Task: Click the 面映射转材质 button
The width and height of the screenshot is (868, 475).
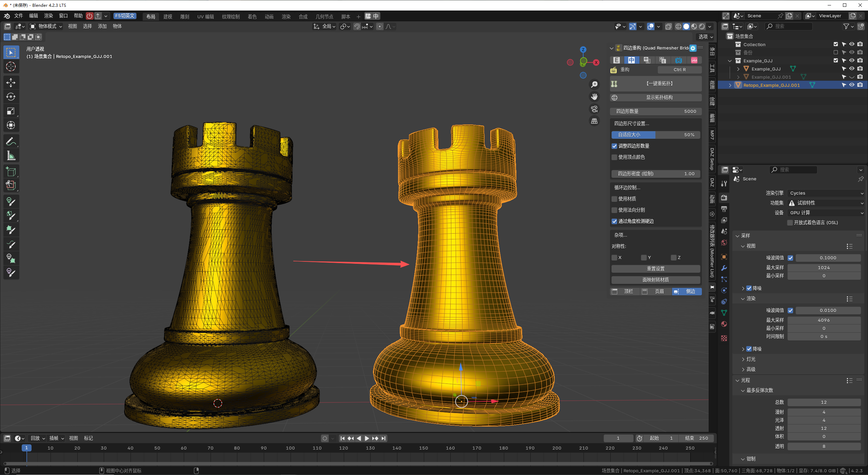Action: point(656,280)
